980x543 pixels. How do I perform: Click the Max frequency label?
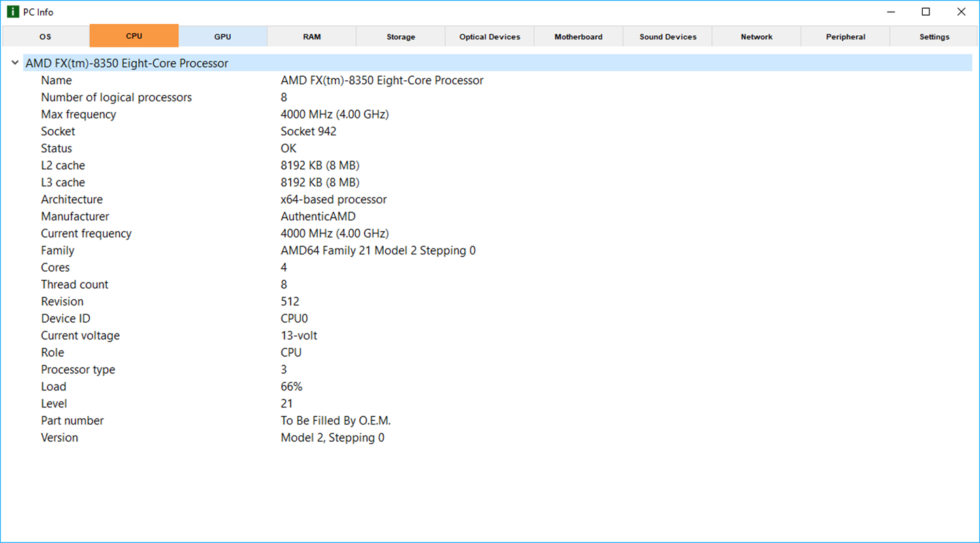78,114
